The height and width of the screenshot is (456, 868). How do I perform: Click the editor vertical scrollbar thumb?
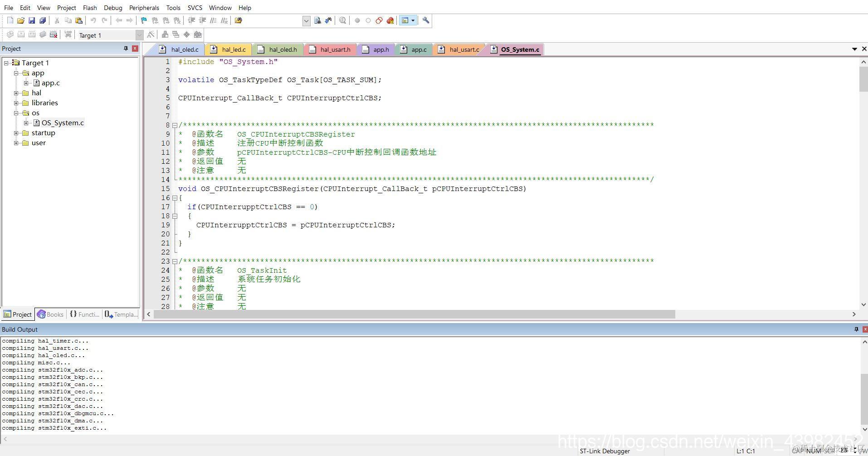863,80
